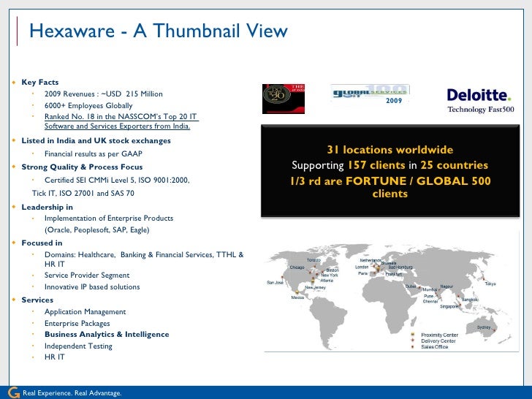
Task: Click the Top 20 red and black badge
Action: point(284,99)
